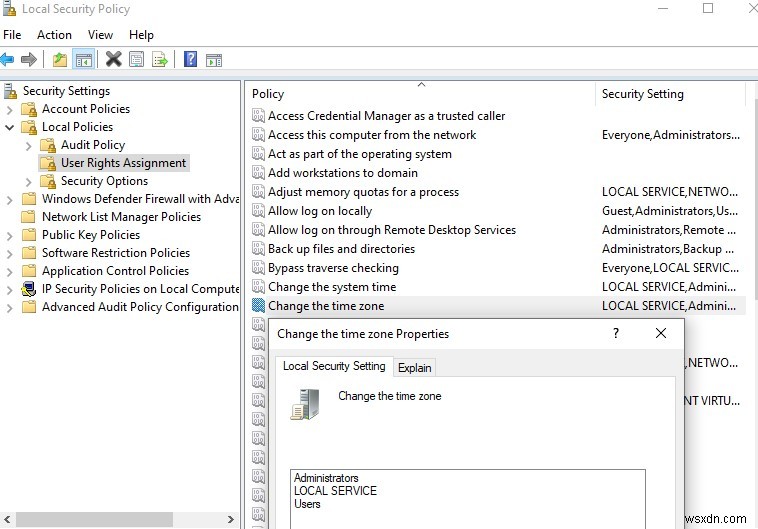This screenshot has height=529, width=758.
Task: Click the left arrow of tree scrollbar
Action: pyautogui.click(x=7, y=520)
